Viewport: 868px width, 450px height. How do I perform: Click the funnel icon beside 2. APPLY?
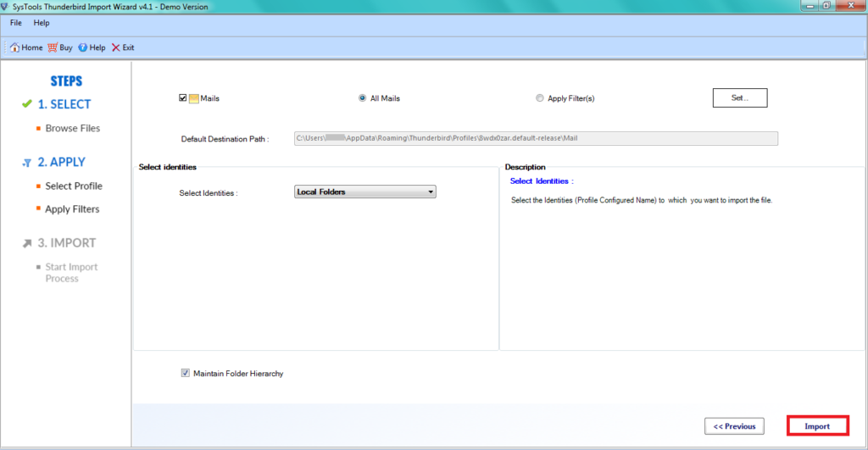pyautogui.click(x=26, y=163)
